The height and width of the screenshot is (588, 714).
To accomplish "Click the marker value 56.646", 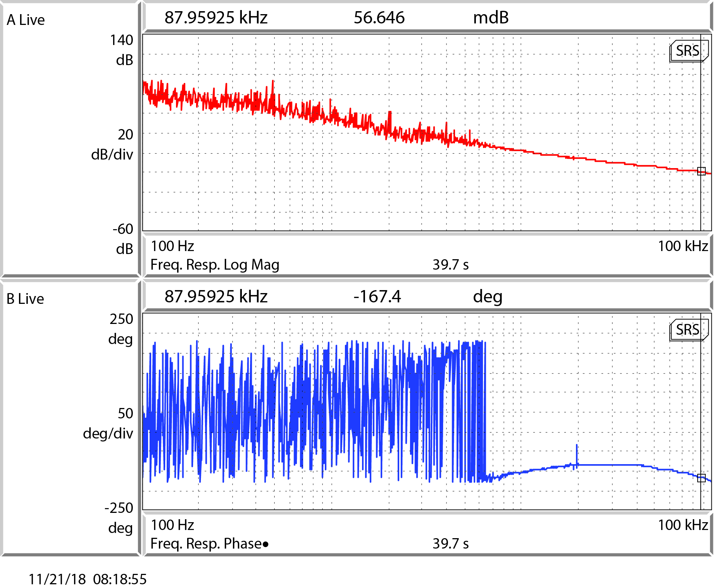I will 379,17.
